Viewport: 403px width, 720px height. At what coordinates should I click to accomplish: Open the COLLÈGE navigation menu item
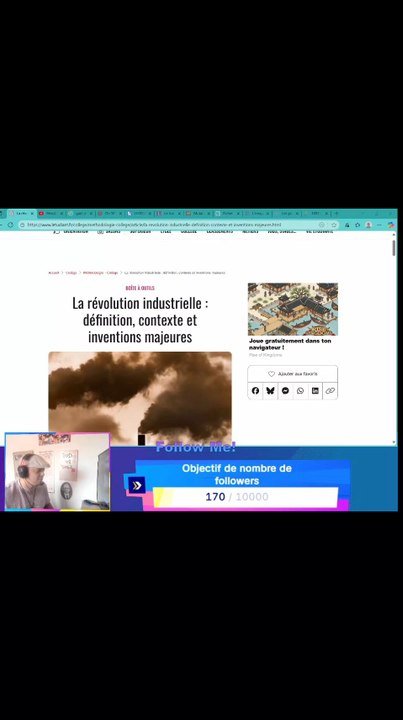click(x=189, y=232)
